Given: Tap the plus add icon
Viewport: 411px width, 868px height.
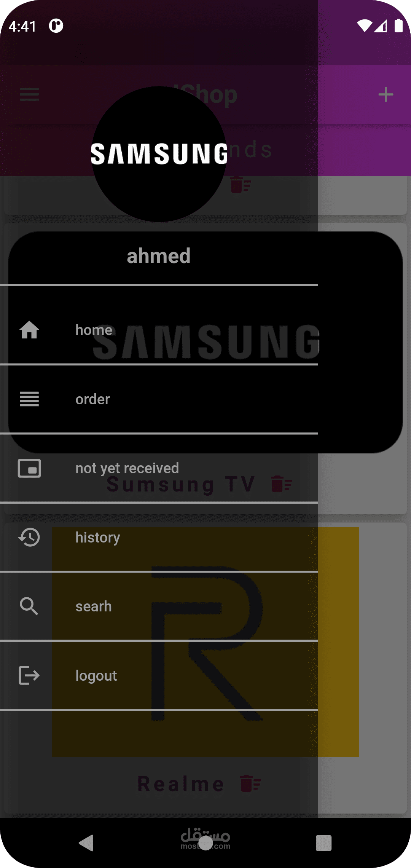Looking at the screenshot, I should [386, 94].
